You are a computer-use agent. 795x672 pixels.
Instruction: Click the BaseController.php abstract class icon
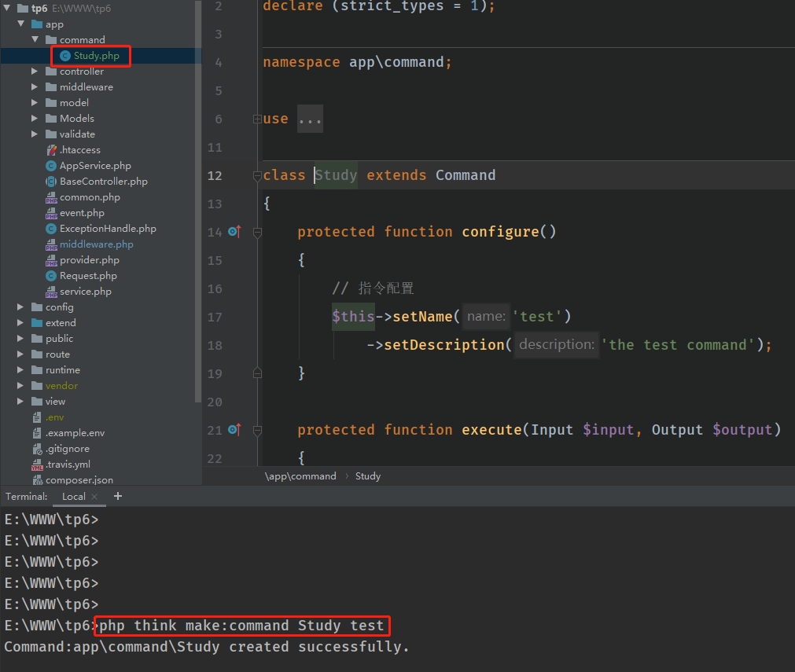(50, 182)
